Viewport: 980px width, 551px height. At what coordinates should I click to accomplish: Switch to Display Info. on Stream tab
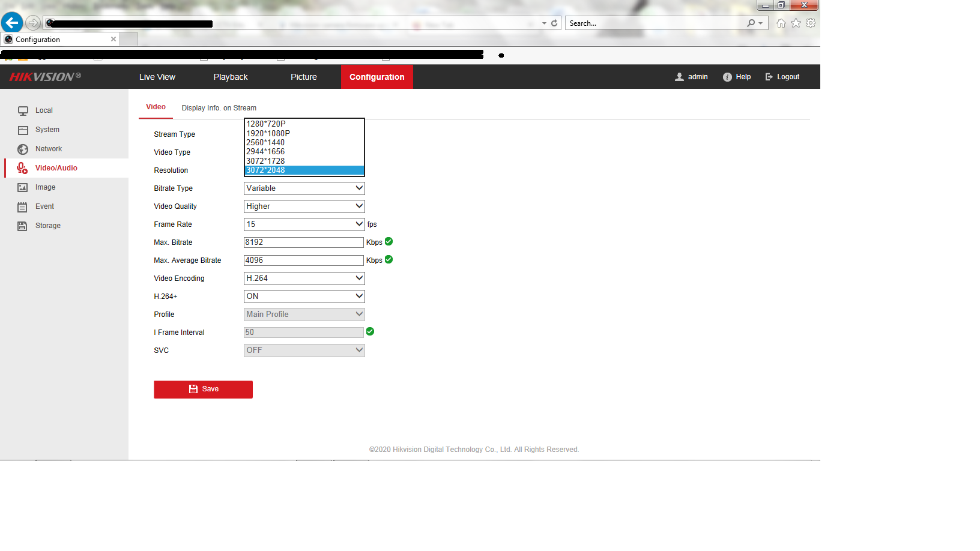pos(219,108)
